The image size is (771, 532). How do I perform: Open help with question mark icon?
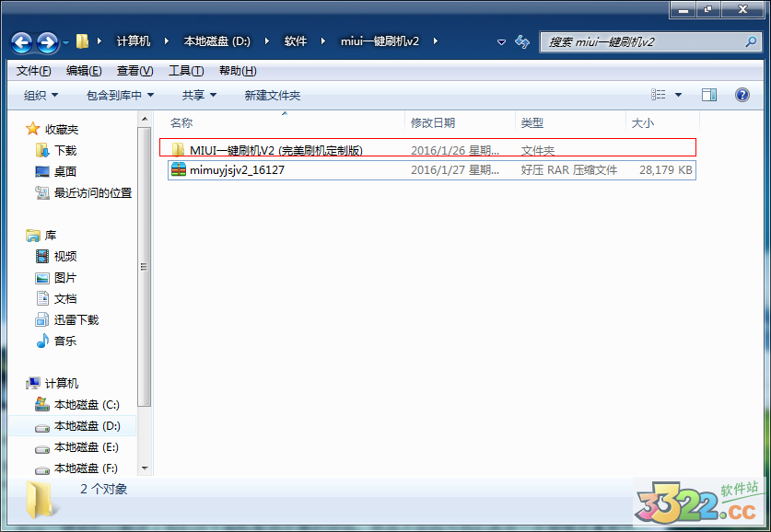point(742,94)
